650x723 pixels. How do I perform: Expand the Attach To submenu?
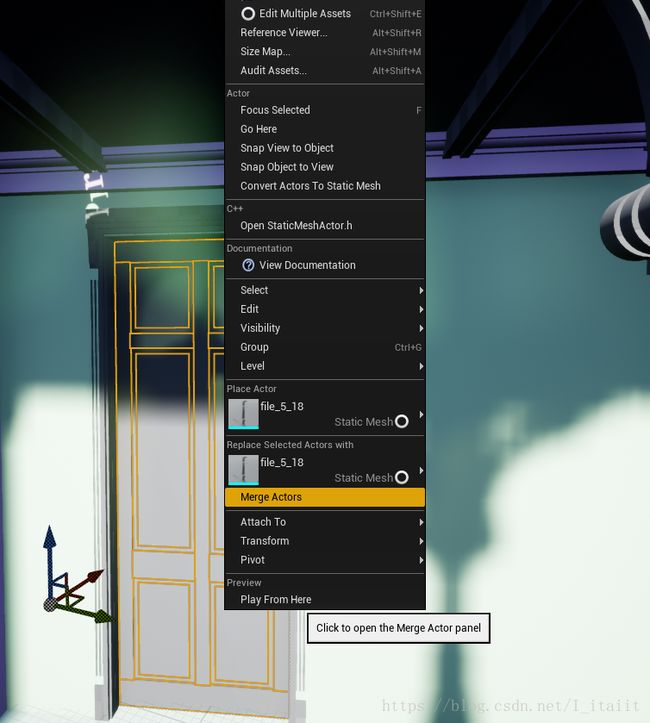coord(325,522)
